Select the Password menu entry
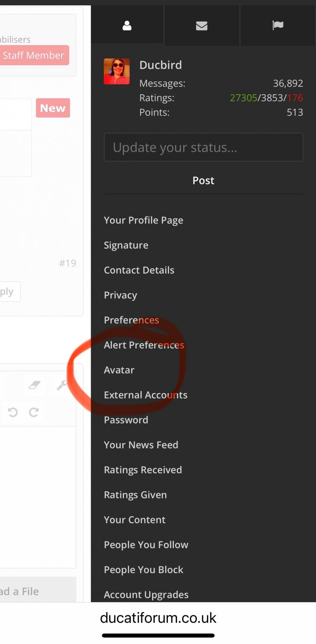The height and width of the screenshot is (644, 316). [126, 420]
